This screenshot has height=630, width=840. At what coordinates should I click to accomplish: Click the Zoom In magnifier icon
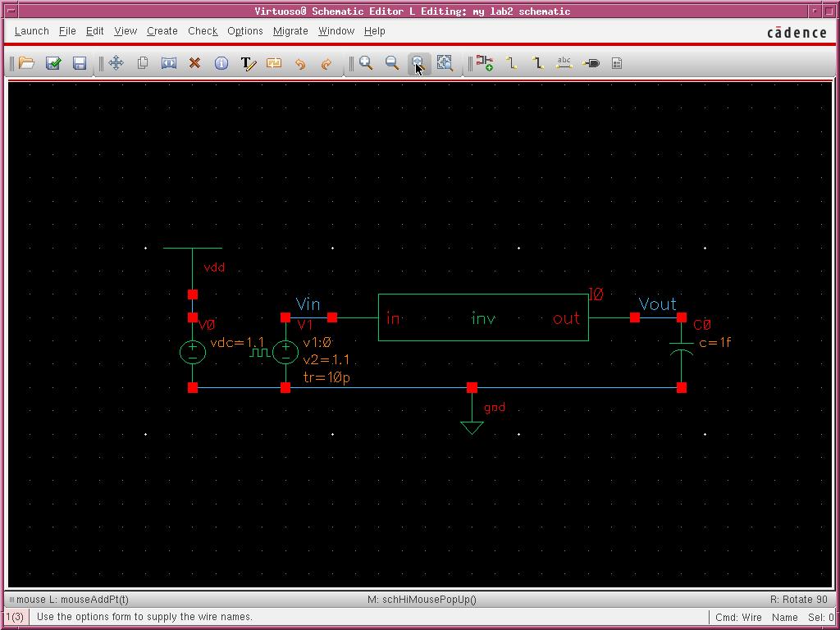tap(367, 63)
